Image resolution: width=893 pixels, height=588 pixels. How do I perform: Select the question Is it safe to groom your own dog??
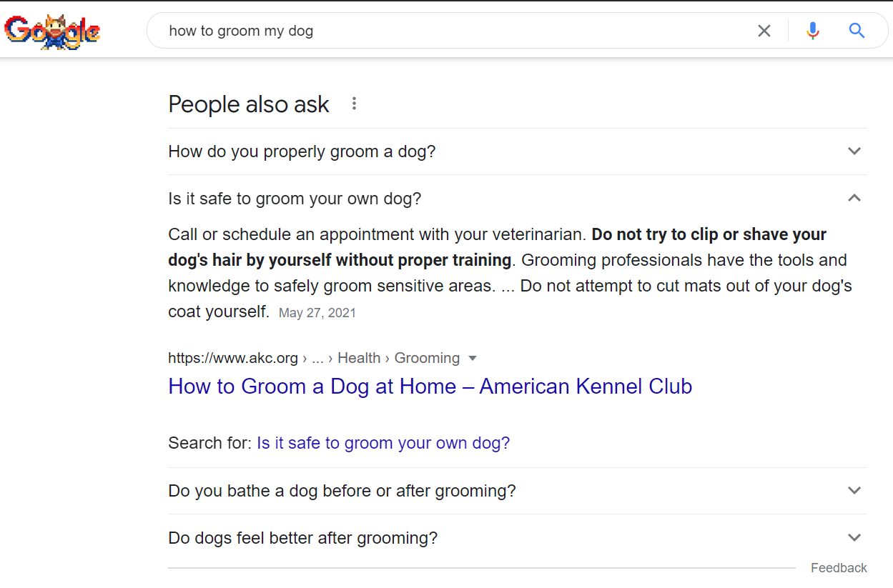pos(295,199)
